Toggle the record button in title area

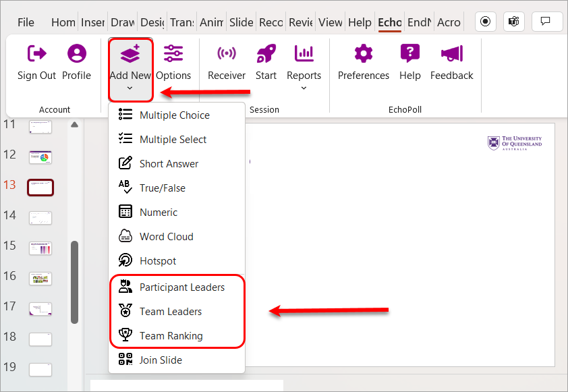[x=484, y=22]
